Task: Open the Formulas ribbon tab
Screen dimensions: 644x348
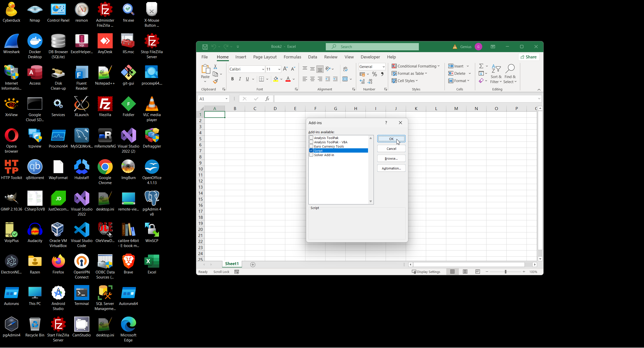Action: tap(292, 57)
